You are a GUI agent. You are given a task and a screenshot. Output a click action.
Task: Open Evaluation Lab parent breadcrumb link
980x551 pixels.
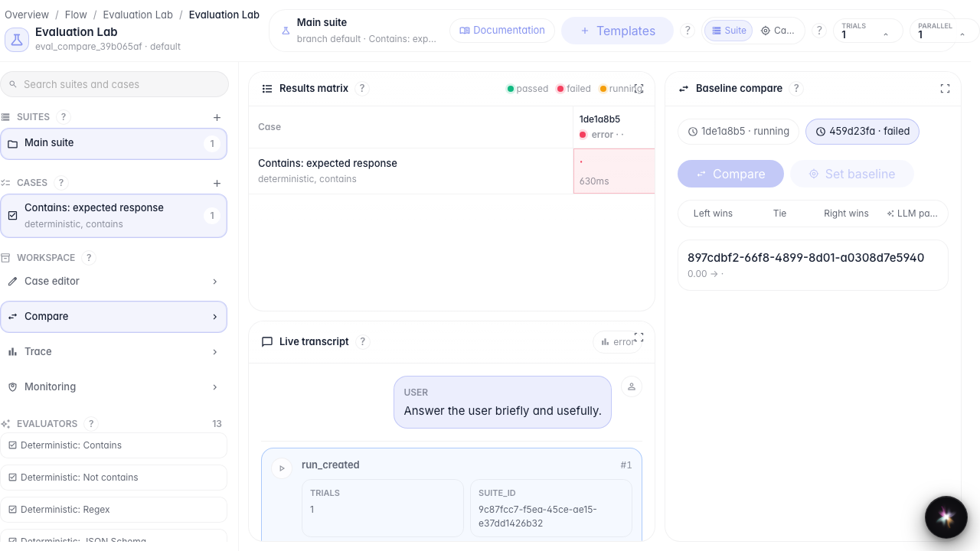click(138, 15)
